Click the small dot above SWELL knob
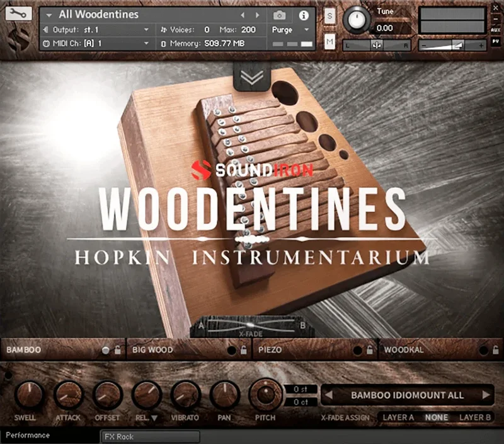Viewport: 504px width, 444px height. click(8, 375)
